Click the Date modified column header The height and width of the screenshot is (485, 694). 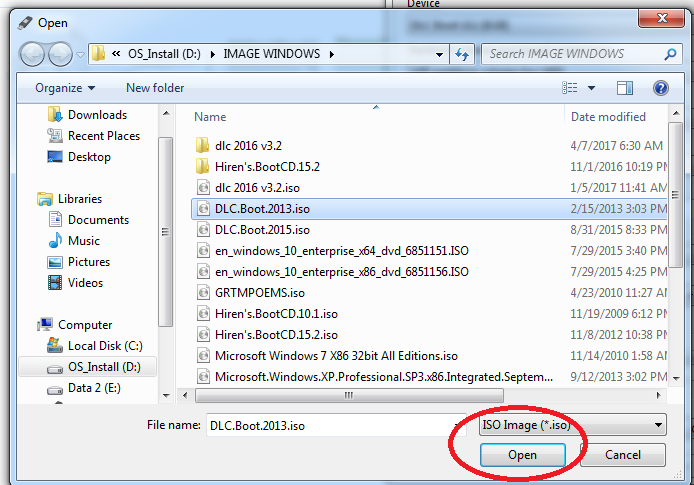point(608,117)
